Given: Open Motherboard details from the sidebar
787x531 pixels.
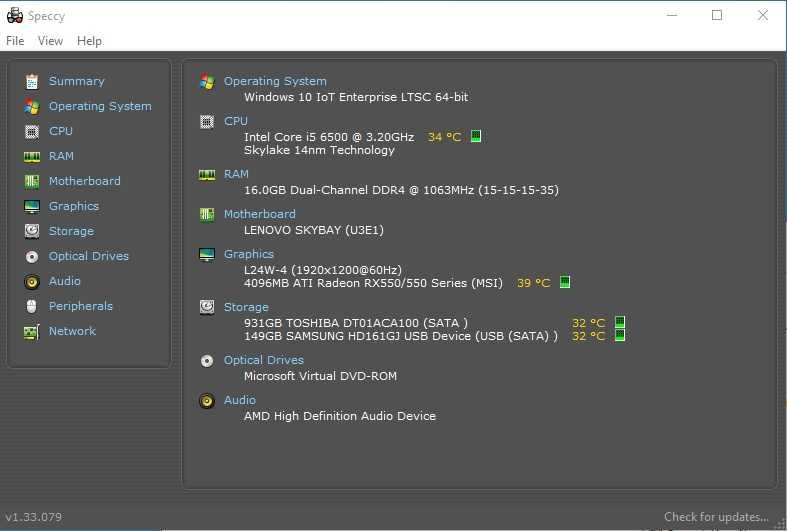Looking at the screenshot, I should click(x=84, y=181).
